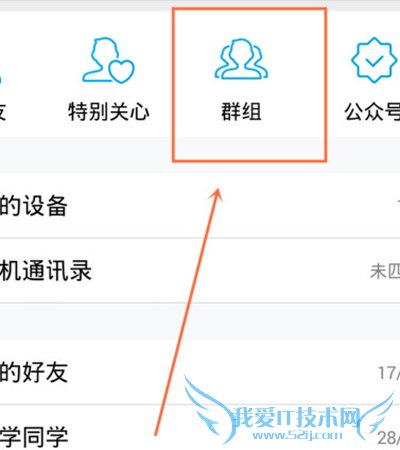Click the www.52ij.com watermark URL

tap(297, 435)
